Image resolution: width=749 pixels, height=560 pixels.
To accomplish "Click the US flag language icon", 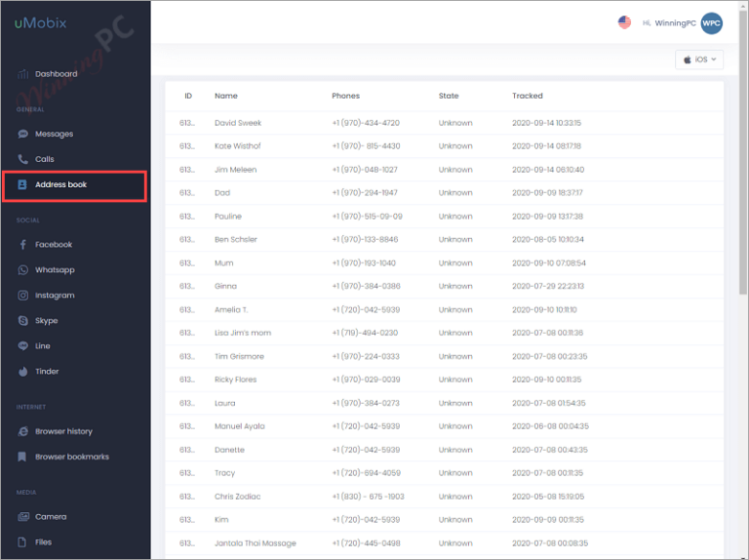I will click(x=624, y=22).
